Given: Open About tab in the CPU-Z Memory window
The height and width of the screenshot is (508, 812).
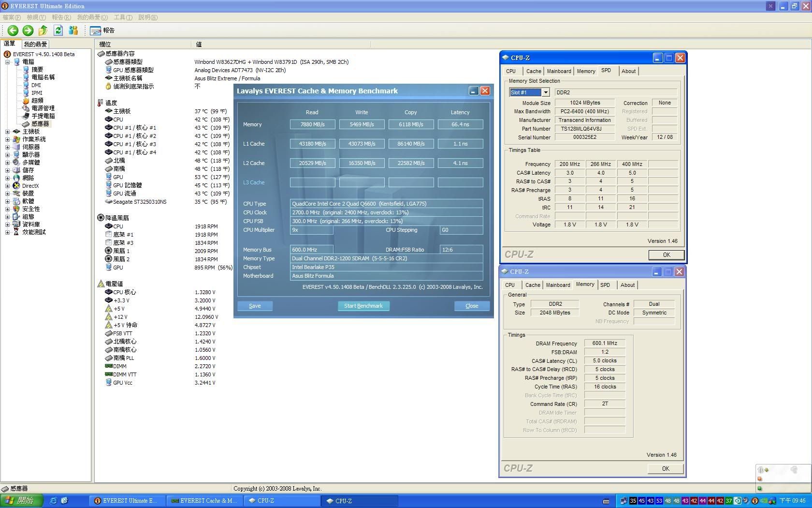Looking at the screenshot, I should 627,285.
